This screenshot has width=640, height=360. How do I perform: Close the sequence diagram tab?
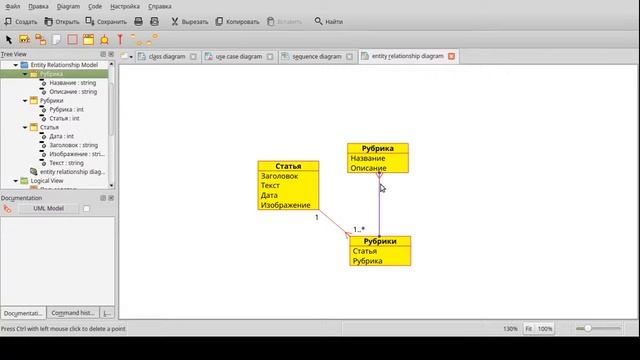[349, 57]
